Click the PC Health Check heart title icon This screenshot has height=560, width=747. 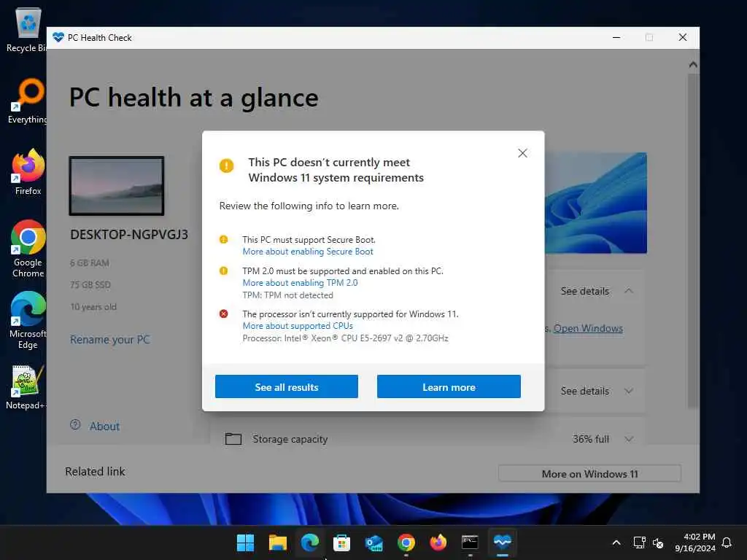pyautogui.click(x=58, y=37)
